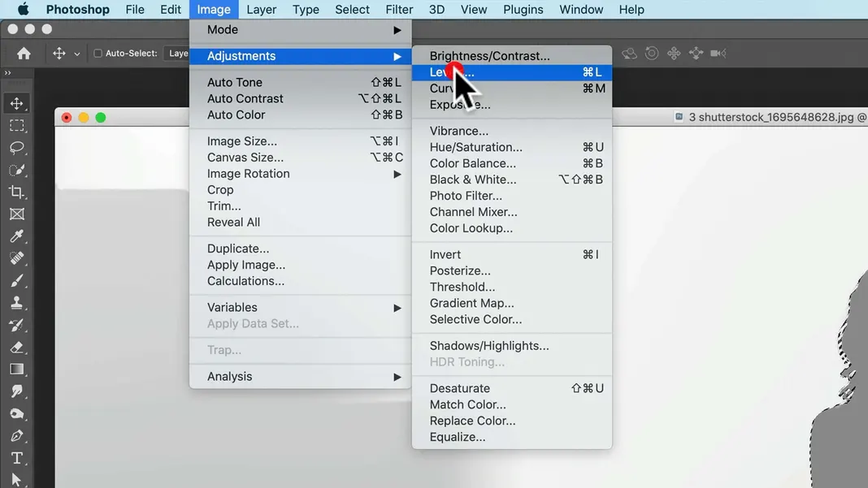The height and width of the screenshot is (488, 868).
Task: Select the shutterstock_1695648628.jpg document tab
Action: (770, 117)
